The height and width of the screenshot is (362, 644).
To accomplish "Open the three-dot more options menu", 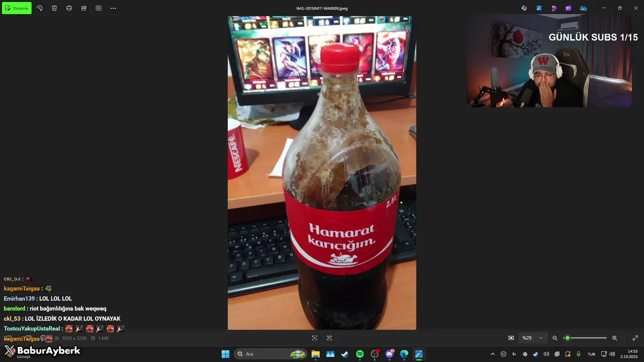I will (113, 8).
